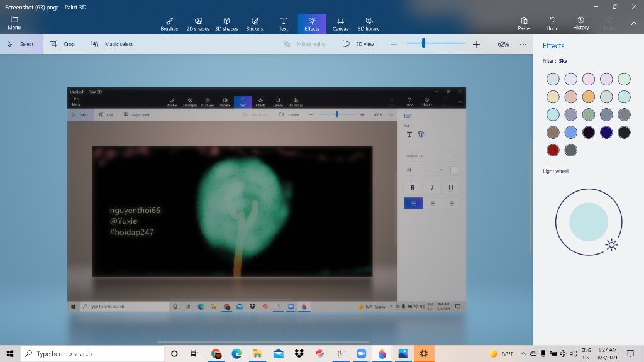Open the Canvas settings
644x362 pixels.
[x=340, y=24]
